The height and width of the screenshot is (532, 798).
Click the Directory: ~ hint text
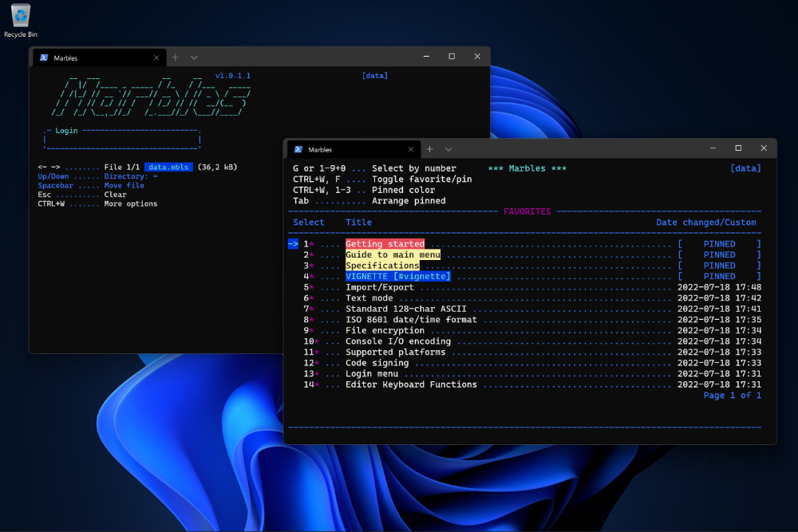click(x=131, y=176)
